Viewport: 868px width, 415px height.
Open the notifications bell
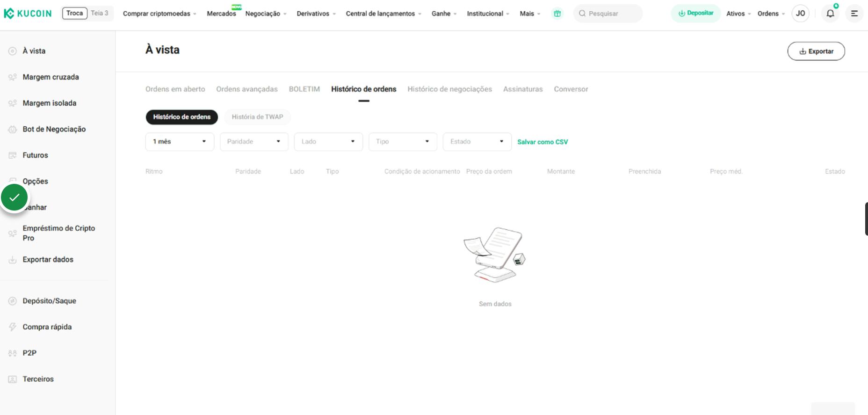pos(830,14)
